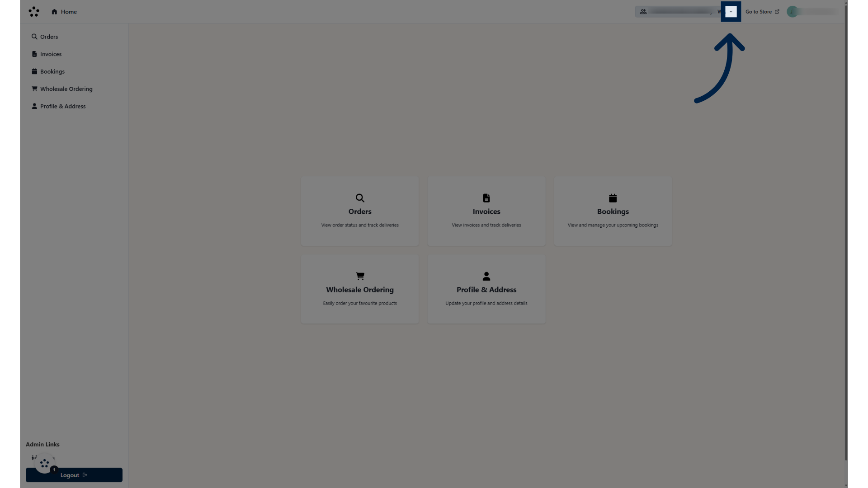Click the Profile & Address homepage card
This screenshot has height=488, width=868.
coord(486,289)
